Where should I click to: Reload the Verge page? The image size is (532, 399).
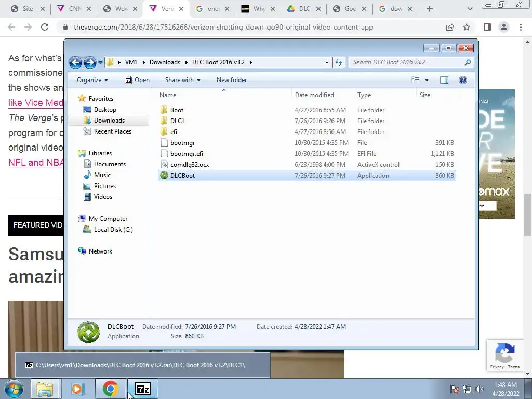point(45,27)
